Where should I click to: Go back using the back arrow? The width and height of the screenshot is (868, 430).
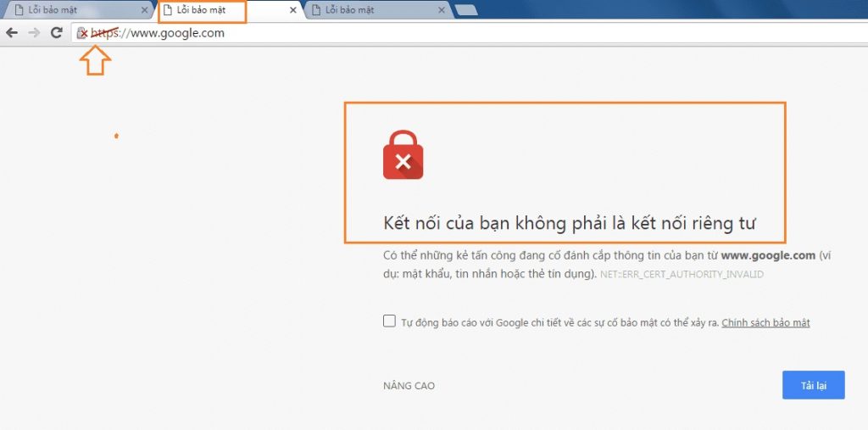(12, 33)
